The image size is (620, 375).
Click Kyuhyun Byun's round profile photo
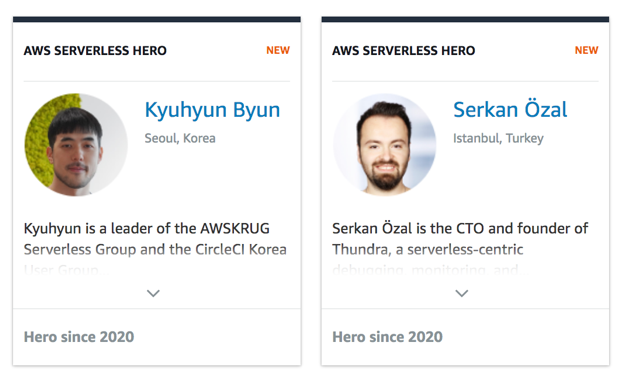[x=76, y=145]
